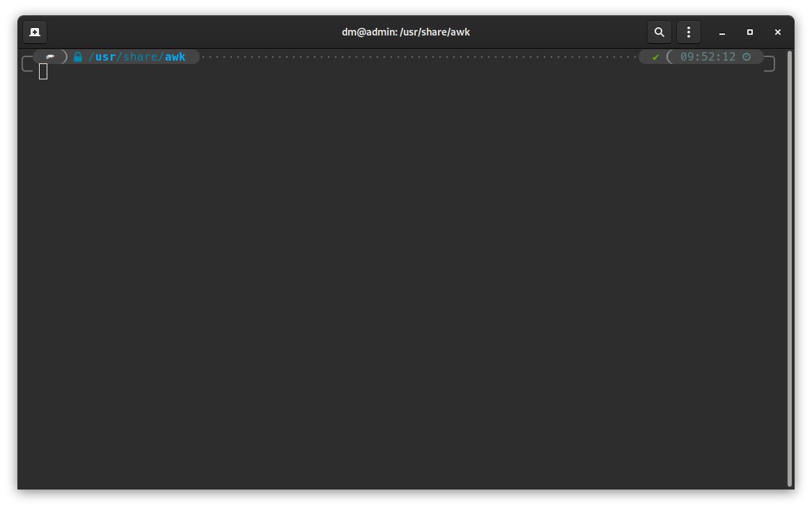Open a new terminal tab
812x509 pixels.
click(35, 32)
